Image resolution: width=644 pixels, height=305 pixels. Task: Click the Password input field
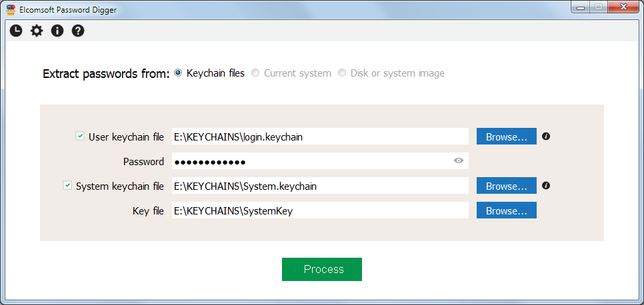tap(310, 161)
